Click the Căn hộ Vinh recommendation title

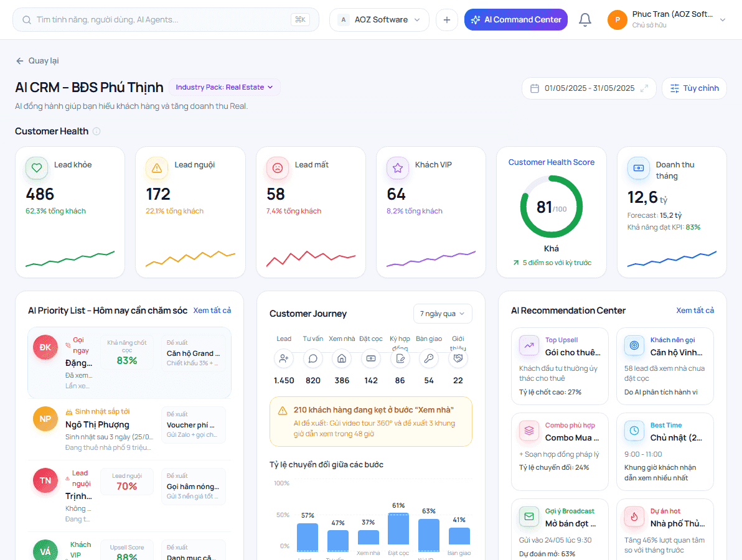tap(676, 352)
